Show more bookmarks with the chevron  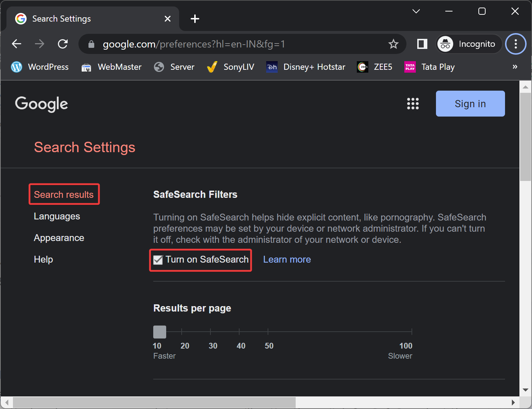[x=515, y=67]
